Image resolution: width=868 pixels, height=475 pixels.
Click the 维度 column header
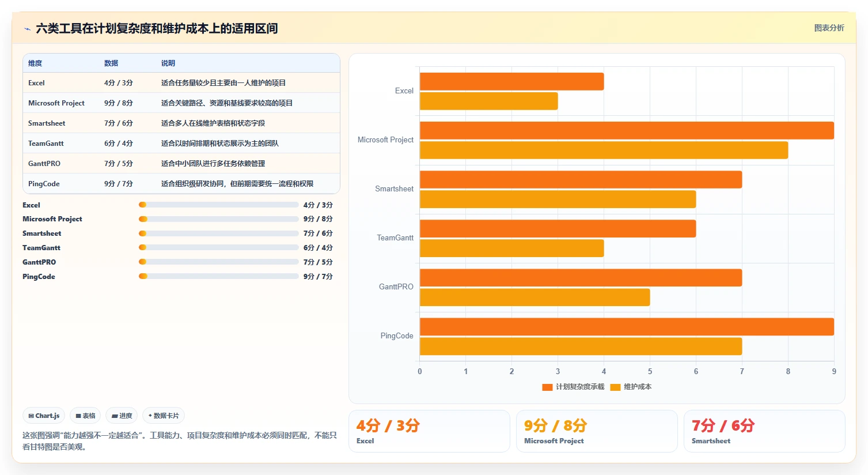click(x=35, y=63)
